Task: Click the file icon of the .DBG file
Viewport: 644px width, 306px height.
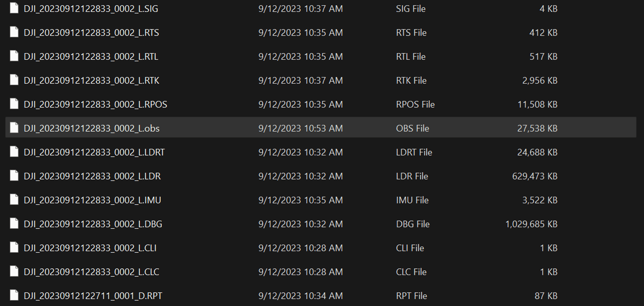Action: click(x=14, y=223)
